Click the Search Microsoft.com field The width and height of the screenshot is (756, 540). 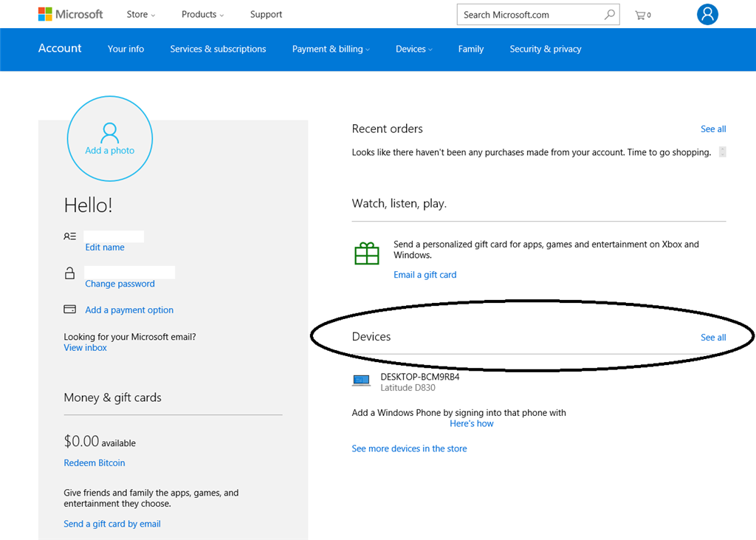[x=538, y=15]
